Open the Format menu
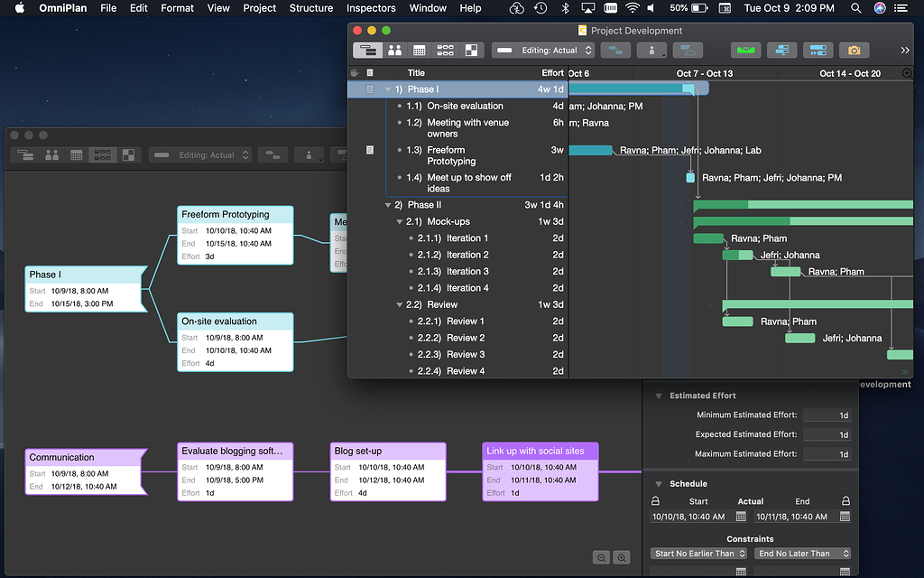 [178, 8]
